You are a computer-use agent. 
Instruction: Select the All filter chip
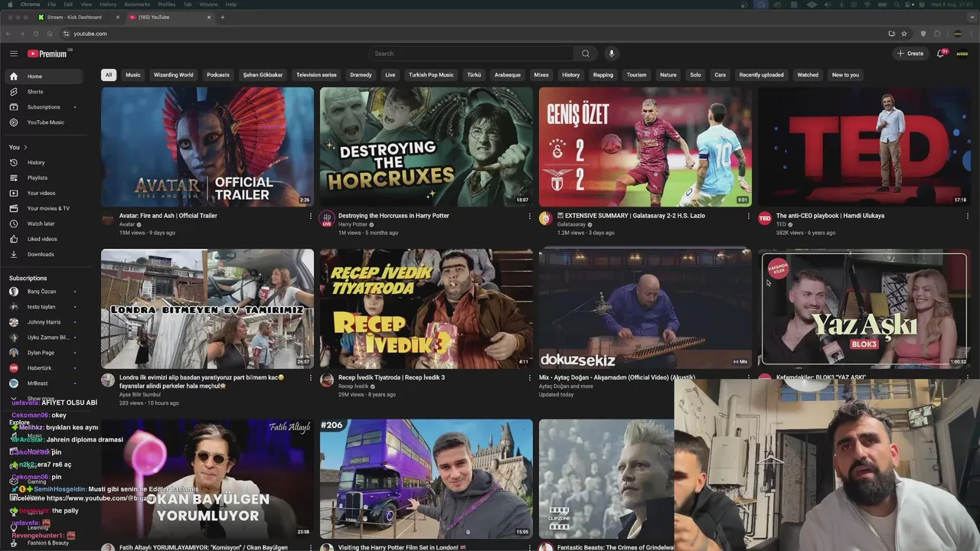tap(109, 75)
